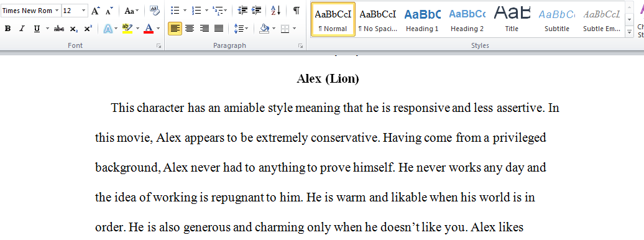
Task: Click the heading text 'Alex (Lion)'
Action: coord(328,79)
